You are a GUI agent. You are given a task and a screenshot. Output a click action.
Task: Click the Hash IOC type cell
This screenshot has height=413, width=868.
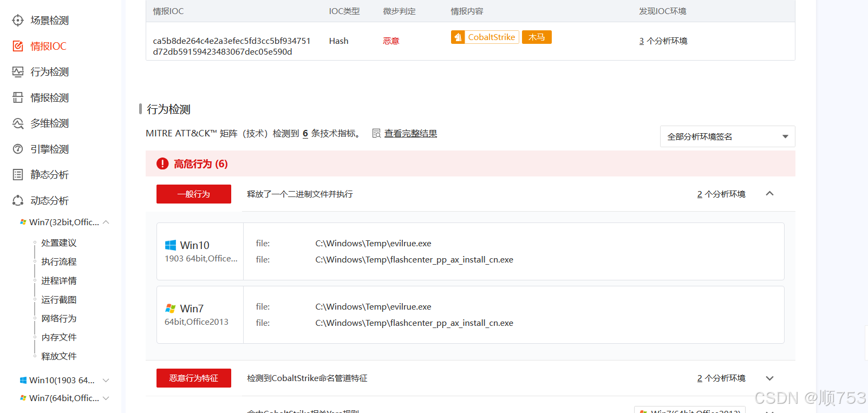[338, 41]
